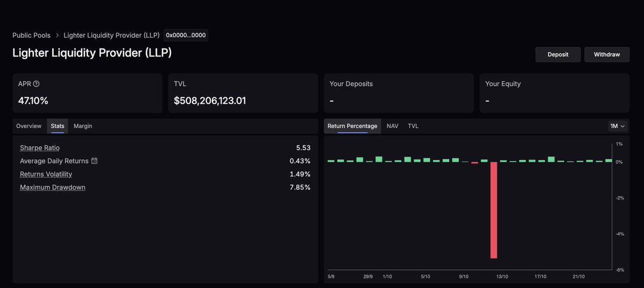Go to Public Pools breadcrumb link
This screenshot has width=644, height=288.
[x=32, y=35]
